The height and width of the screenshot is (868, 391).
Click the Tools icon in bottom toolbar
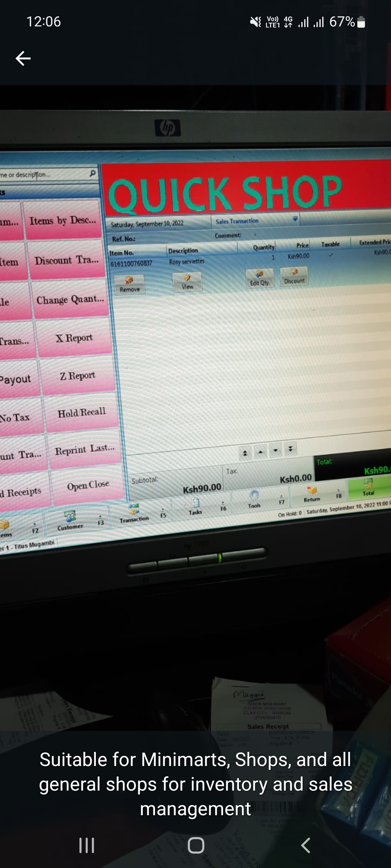click(x=254, y=499)
